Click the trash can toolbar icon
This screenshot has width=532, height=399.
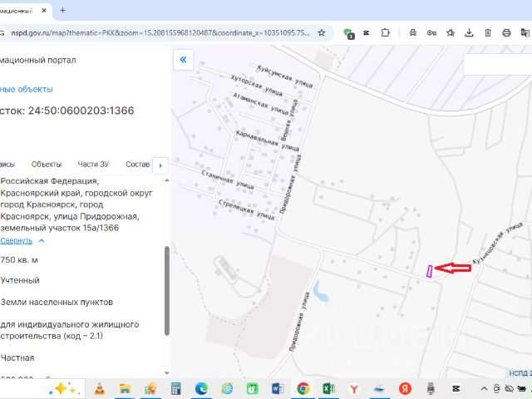point(488,33)
